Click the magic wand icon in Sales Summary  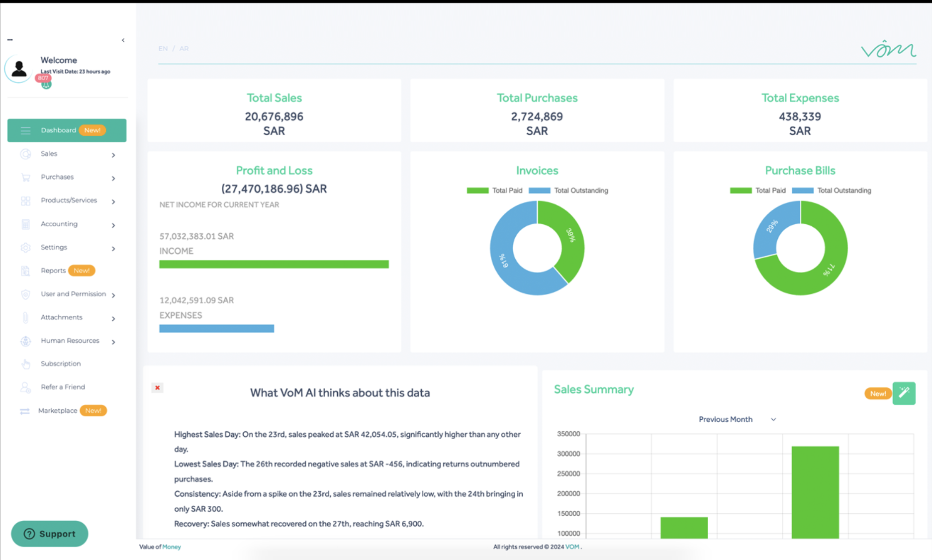click(904, 393)
